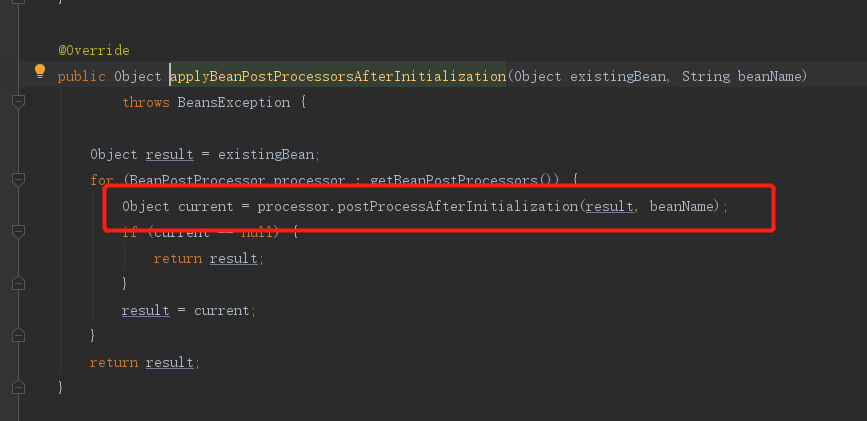Viewport: 867px width, 421px height.
Task: Click the yellow lightbulb intention icon
Action: (x=40, y=71)
